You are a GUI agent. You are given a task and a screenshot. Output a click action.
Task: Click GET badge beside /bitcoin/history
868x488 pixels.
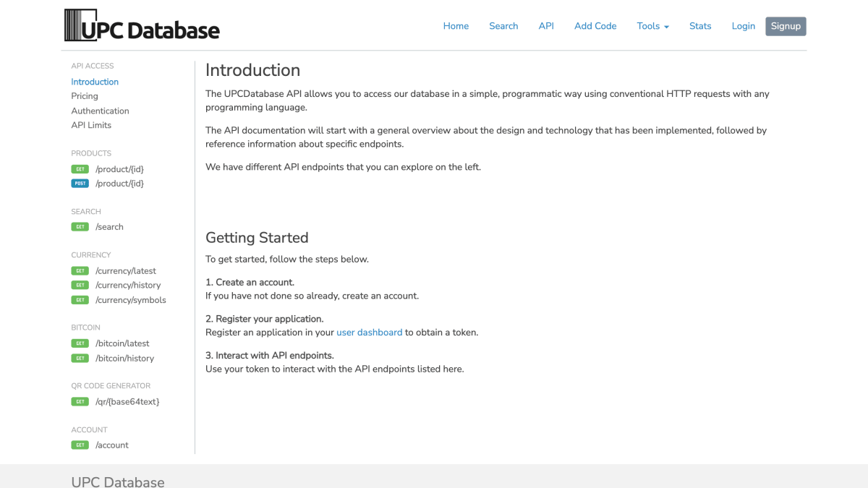pyautogui.click(x=80, y=359)
